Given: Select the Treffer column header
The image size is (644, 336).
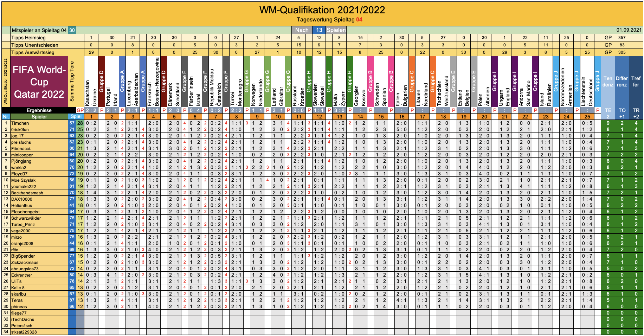Looking at the screenshot, I should point(636,82).
